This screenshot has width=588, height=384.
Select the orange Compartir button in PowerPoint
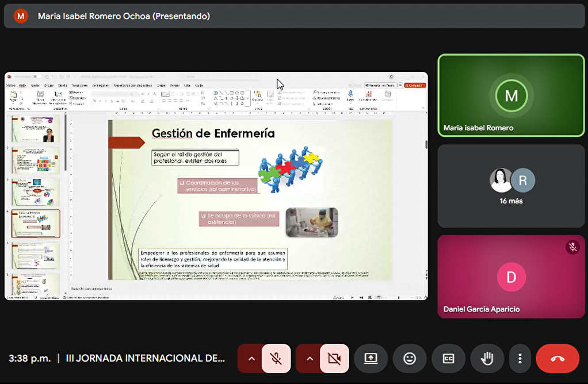coord(415,85)
